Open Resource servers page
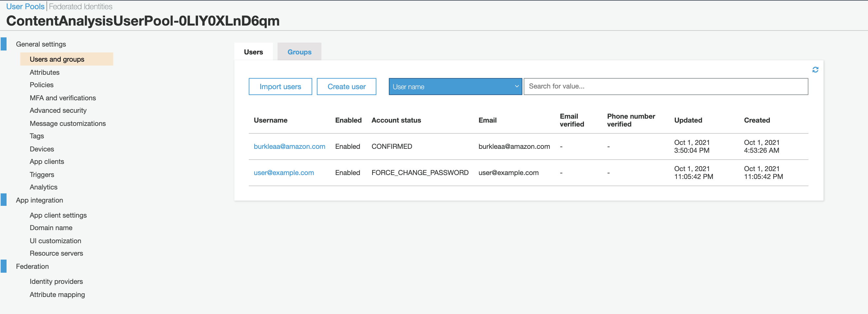This screenshot has height=314, width=868. [56, 254]
